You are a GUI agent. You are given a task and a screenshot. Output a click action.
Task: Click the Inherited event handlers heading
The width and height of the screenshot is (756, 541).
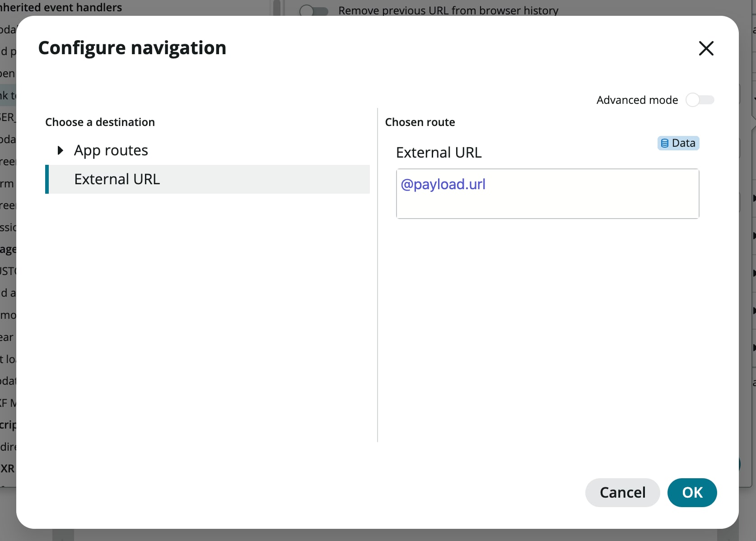61,7
